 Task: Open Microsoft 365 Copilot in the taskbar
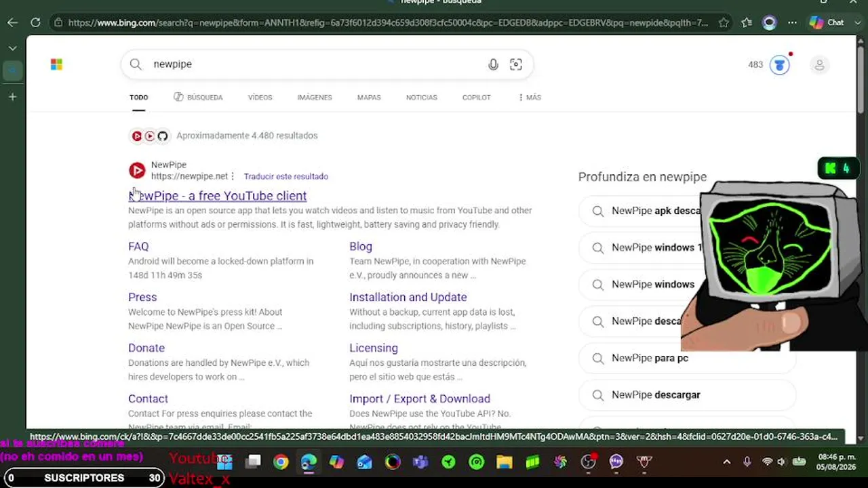click(336, 462)
